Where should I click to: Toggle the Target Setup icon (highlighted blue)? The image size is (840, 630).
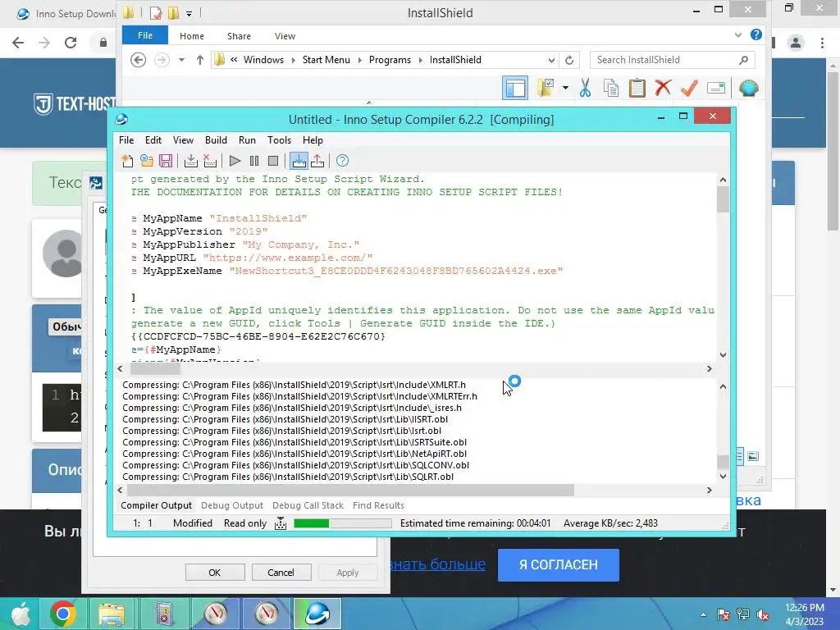[299, 161]
